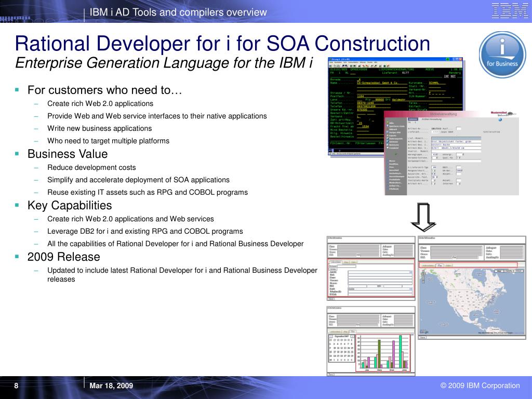
Task: Open the North America map screenshot
Action: coord(472,288)
